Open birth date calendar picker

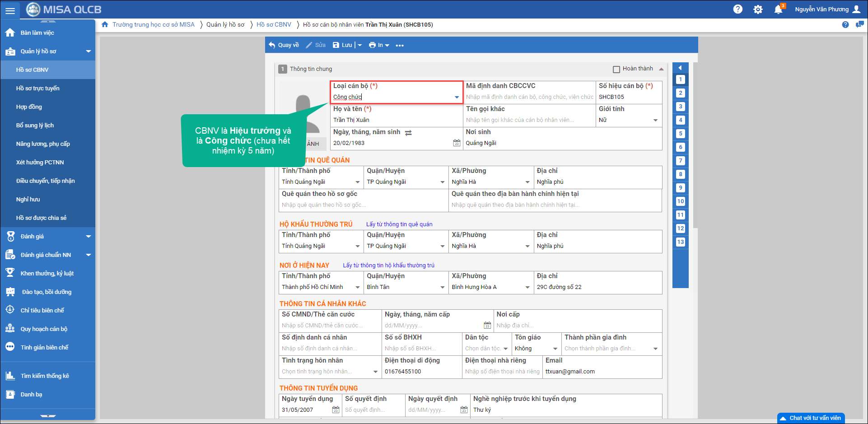[457, 143]
